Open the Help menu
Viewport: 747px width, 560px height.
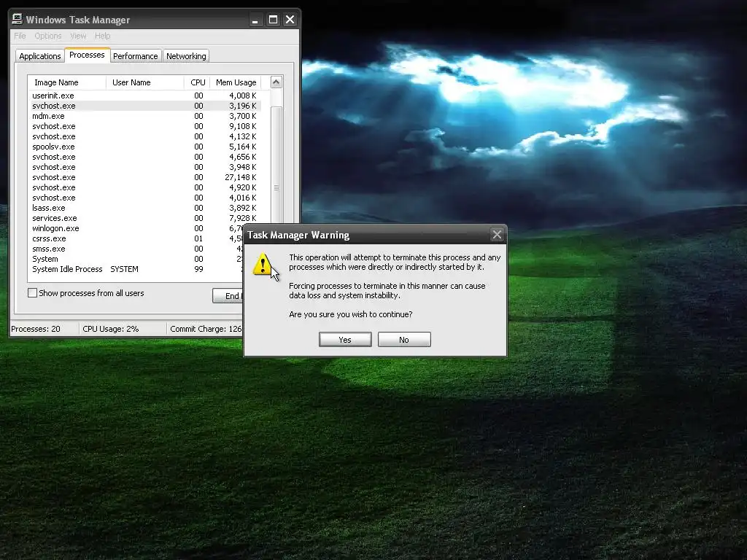click(102, 36)
